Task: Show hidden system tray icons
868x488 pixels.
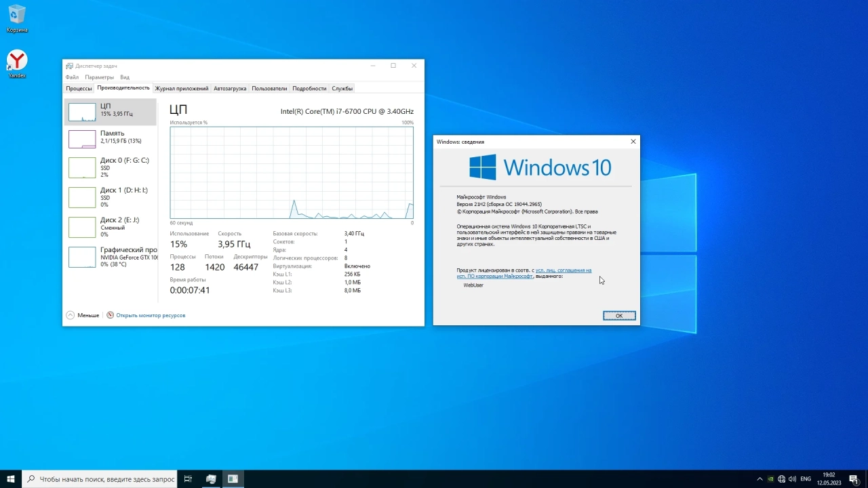Action: point(759,479)
